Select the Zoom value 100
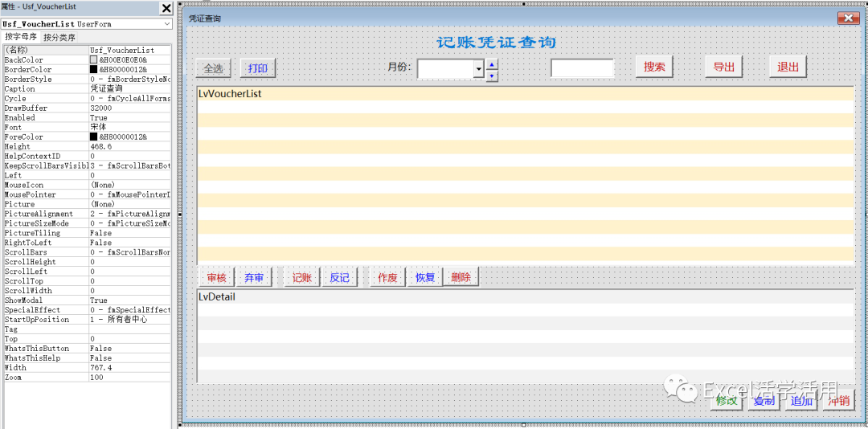This screenshot has height=429, width=868. coord(130,377)
